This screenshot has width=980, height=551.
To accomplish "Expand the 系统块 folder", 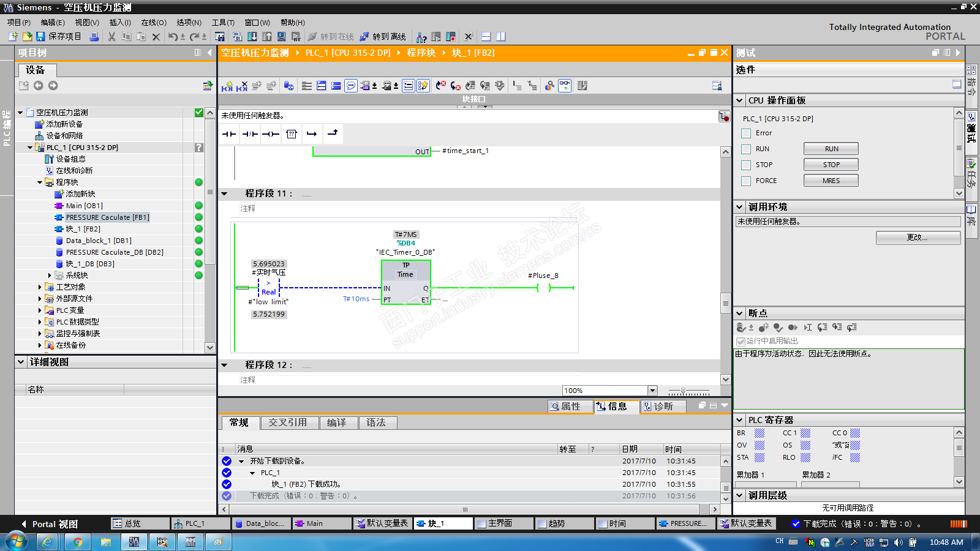I will coord(50,275).
